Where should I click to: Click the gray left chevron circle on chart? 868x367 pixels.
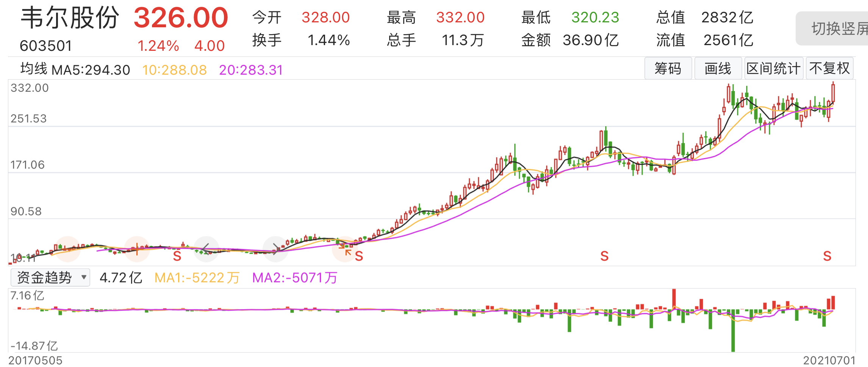pos(206,249)
